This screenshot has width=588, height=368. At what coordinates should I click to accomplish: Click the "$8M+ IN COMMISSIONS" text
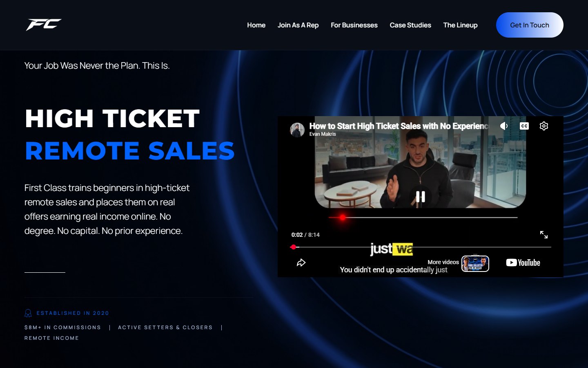[62, 328]
